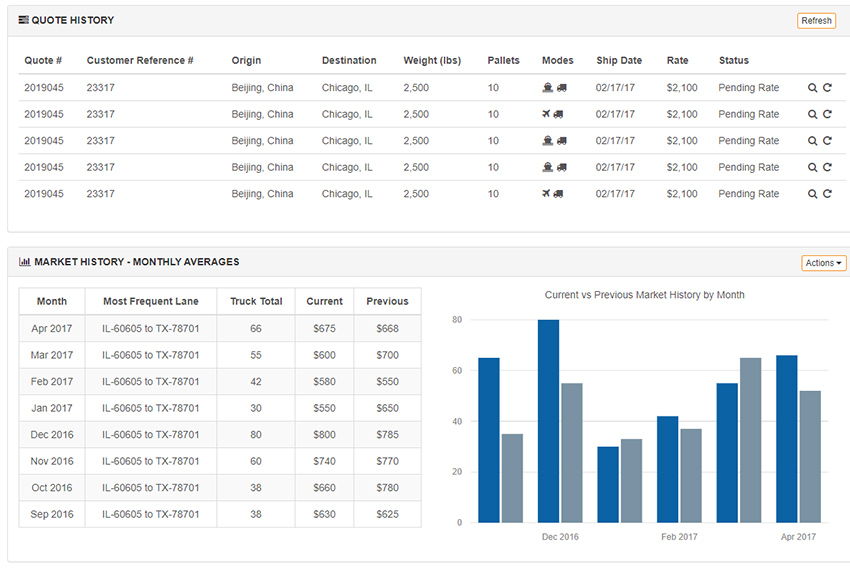This screenshot has width=850, height=570.
Task: Click the Modes column header
Action: pos(557,60)
